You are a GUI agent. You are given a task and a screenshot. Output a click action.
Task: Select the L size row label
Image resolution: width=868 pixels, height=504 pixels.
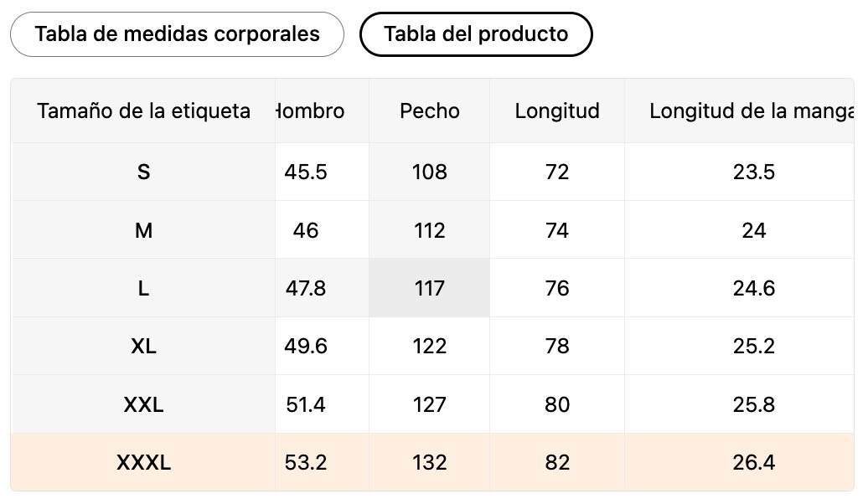[143, 288]
